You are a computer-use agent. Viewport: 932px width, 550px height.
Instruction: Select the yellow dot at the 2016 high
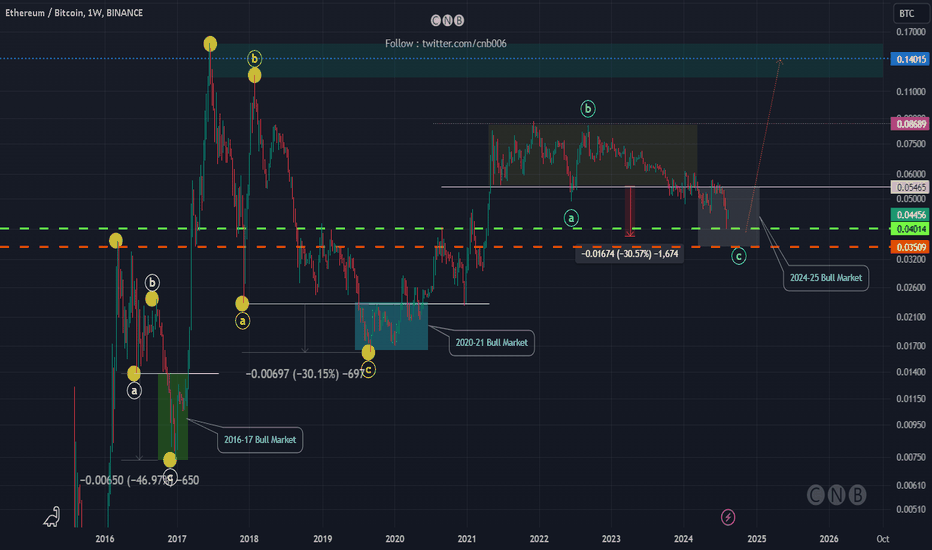[116, 240]
